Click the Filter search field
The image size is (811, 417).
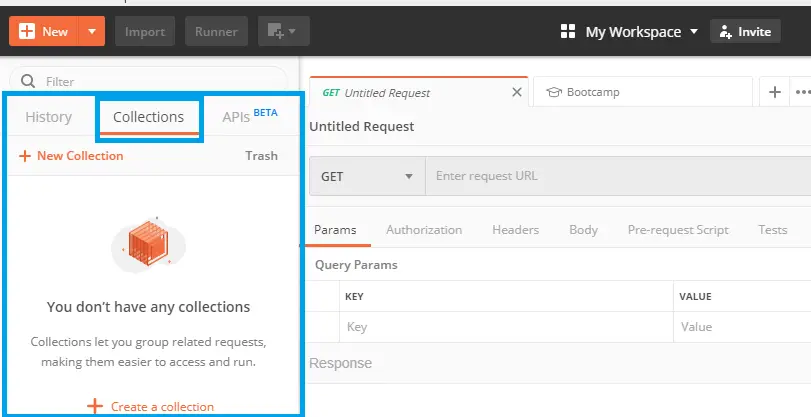[x=160, y=81]
